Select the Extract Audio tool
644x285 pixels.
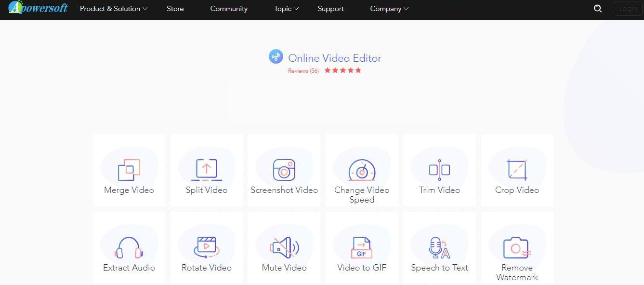coord(129,247)
